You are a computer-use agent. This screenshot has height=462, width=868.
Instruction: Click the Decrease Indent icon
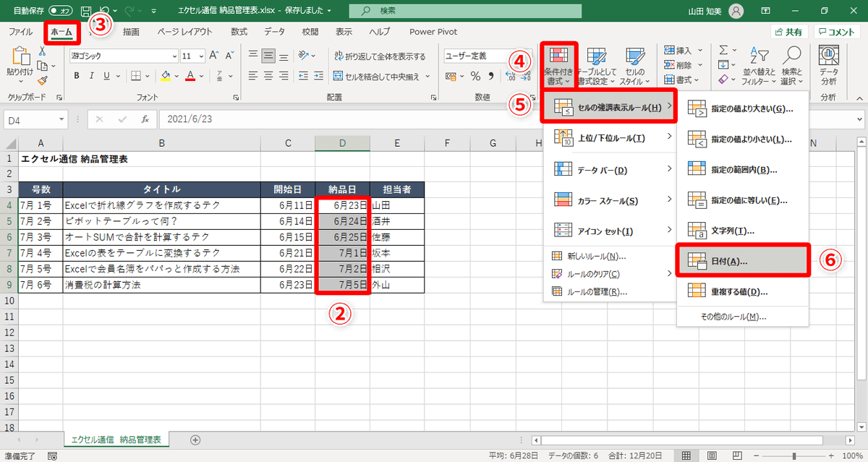coord(303,76)
